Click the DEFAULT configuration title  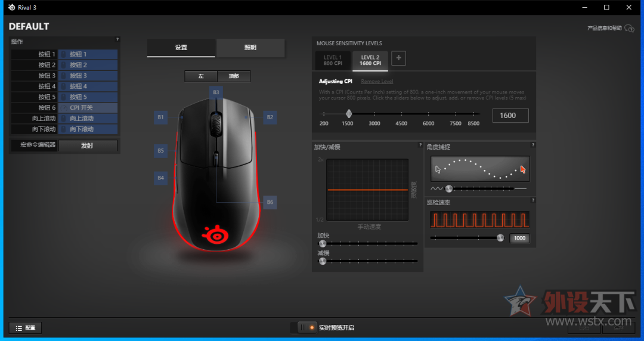tap(29, 27)
